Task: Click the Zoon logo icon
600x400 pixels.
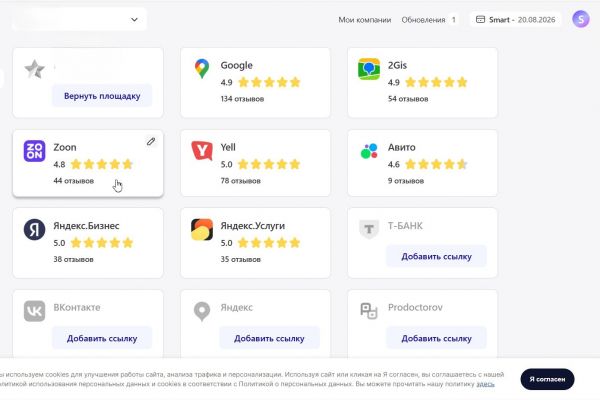Action: tap(35, 152)
